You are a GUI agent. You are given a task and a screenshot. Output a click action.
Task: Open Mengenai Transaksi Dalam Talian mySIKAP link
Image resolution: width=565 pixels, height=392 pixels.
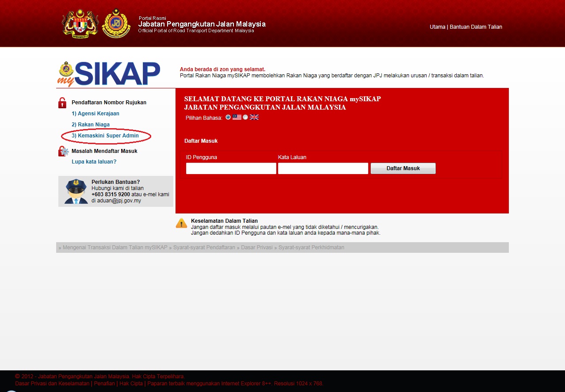[115, 247]
